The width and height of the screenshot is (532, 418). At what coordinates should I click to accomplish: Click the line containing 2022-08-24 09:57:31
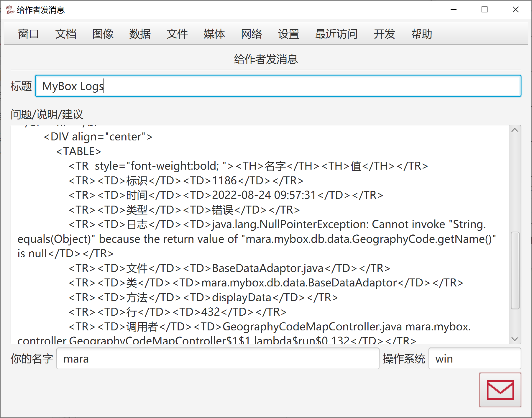(226, 195)
